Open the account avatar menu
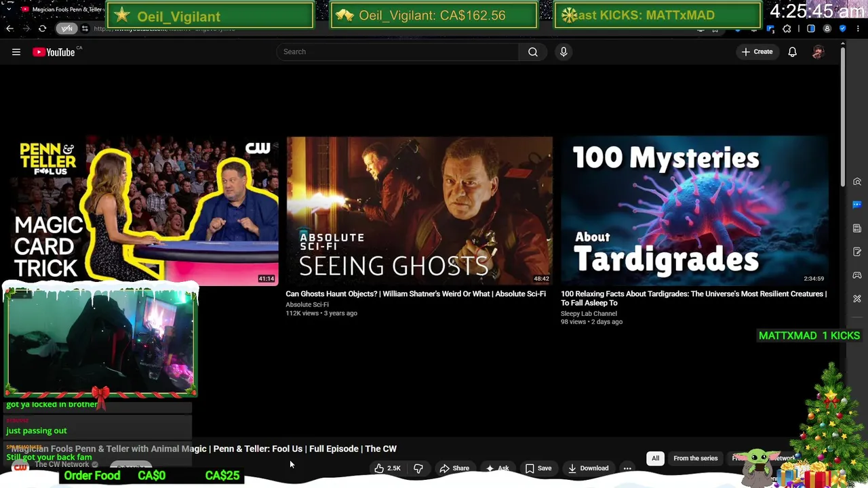Viewport: 868px width, 488px height. tap(818, 52)
